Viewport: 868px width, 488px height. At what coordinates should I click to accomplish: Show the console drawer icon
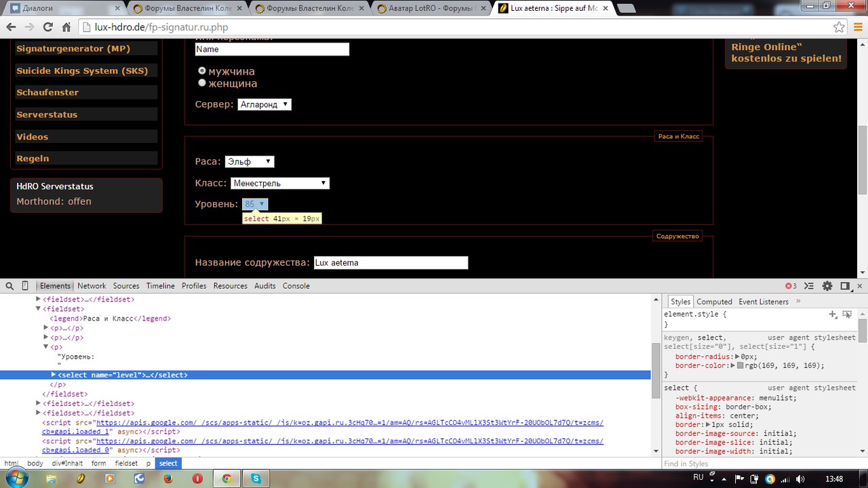point(810,286)
